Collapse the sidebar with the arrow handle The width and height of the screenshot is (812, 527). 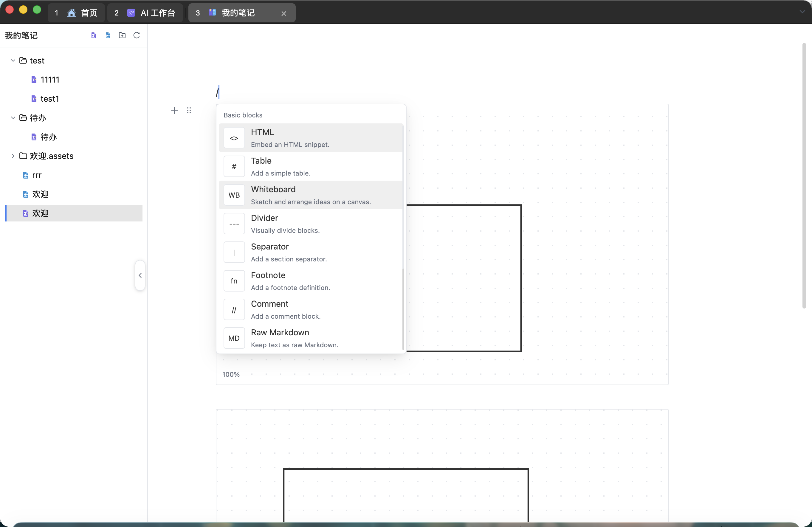[140, 275]
